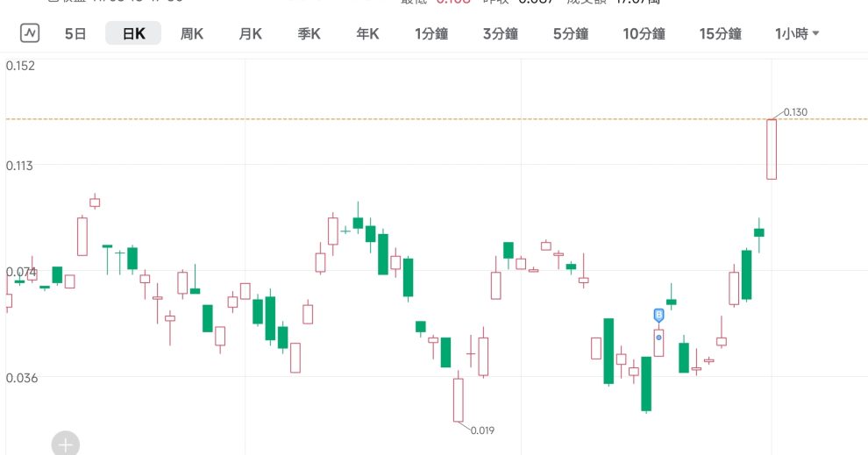Switch to the 5日 chart tab
This screenshot has width=868, height=455.
(75, 34)
